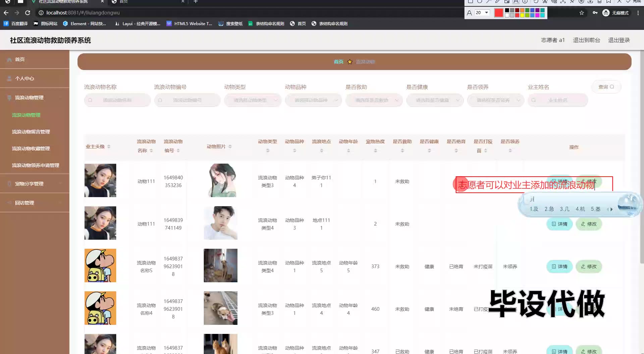Open the HTML5 Website T bookmark
The width and height of the screenshot is (644, 354).
(x=190, y=23)
